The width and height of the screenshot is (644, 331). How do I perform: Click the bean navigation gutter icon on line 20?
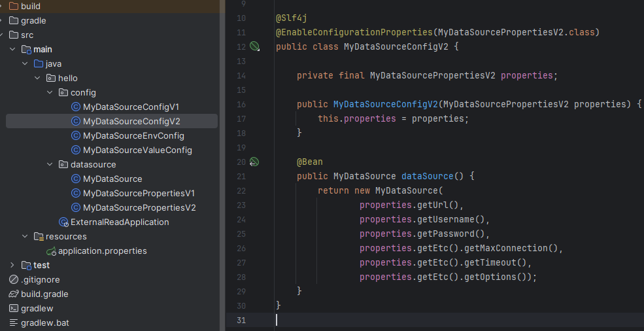click(x=254, y=162)
